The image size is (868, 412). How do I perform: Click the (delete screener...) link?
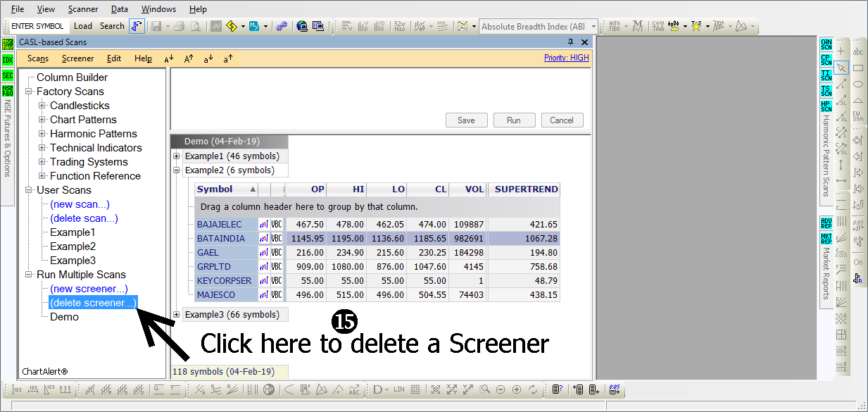pos(93,303)
